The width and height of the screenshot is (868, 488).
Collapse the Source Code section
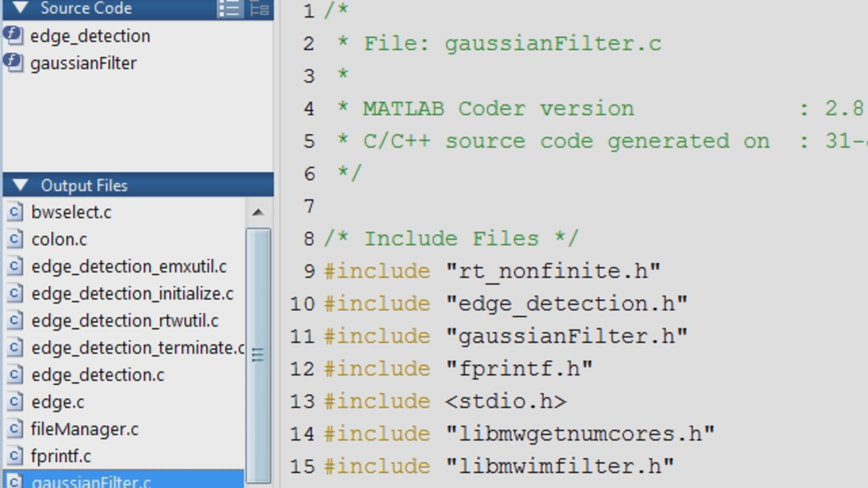20,9
